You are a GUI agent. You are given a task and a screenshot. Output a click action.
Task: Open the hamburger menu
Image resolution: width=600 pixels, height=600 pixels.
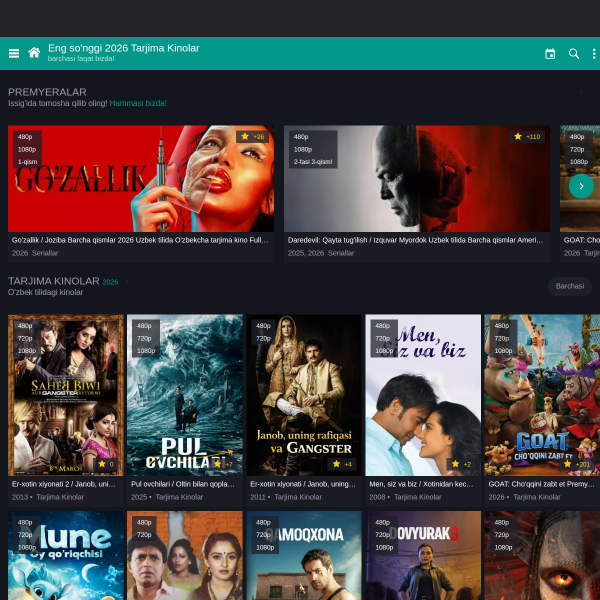click(14, 53)
